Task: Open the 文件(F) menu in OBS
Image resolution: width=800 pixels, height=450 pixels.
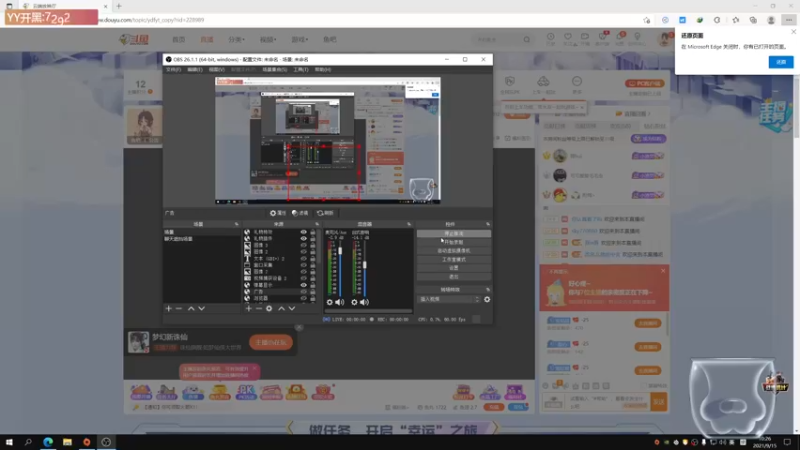Action: click(x=173, y=69)
